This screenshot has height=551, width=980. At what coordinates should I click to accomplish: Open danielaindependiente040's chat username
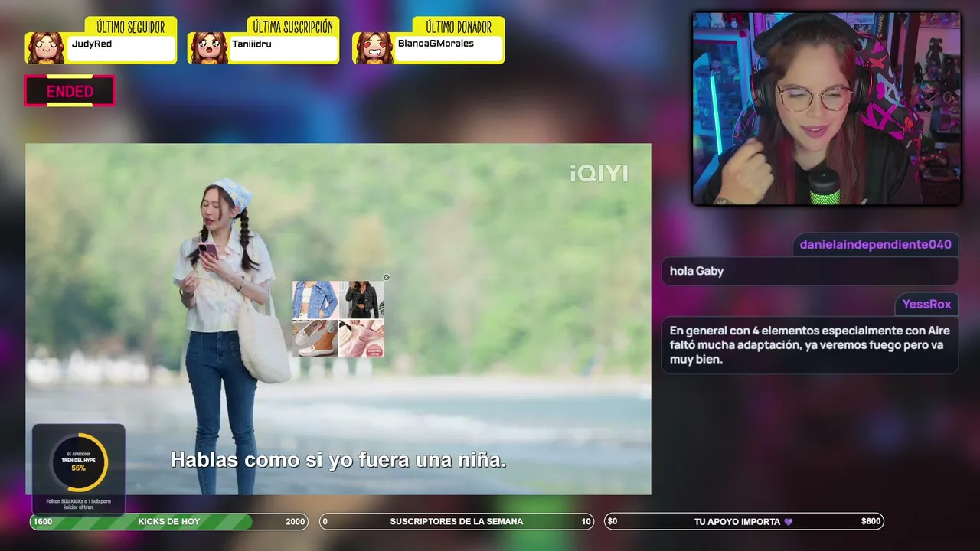[x=876, y=245]
